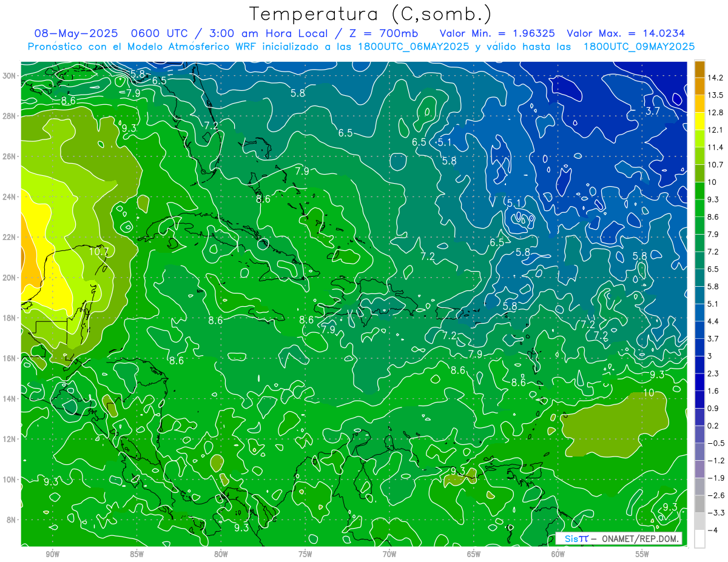Click the "16N" latitude axis label

click(x=10, y=358)
